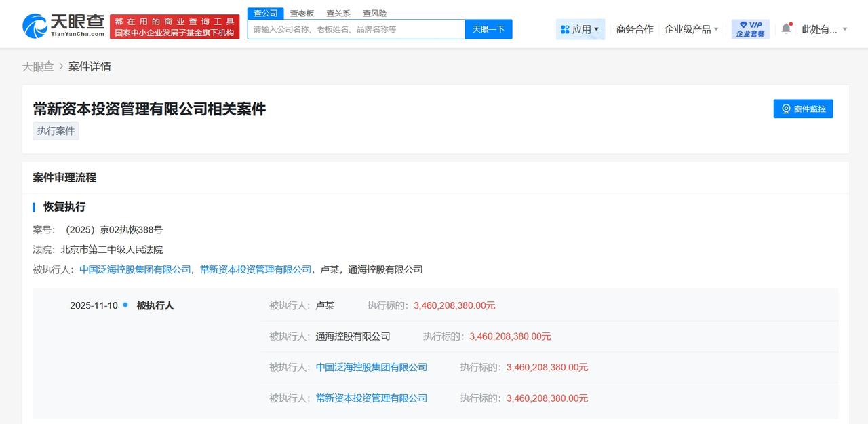Click the monitor icon inside 案件监控 button
Viewport: 868px width, 424px height.
click(x=786, y=109)
